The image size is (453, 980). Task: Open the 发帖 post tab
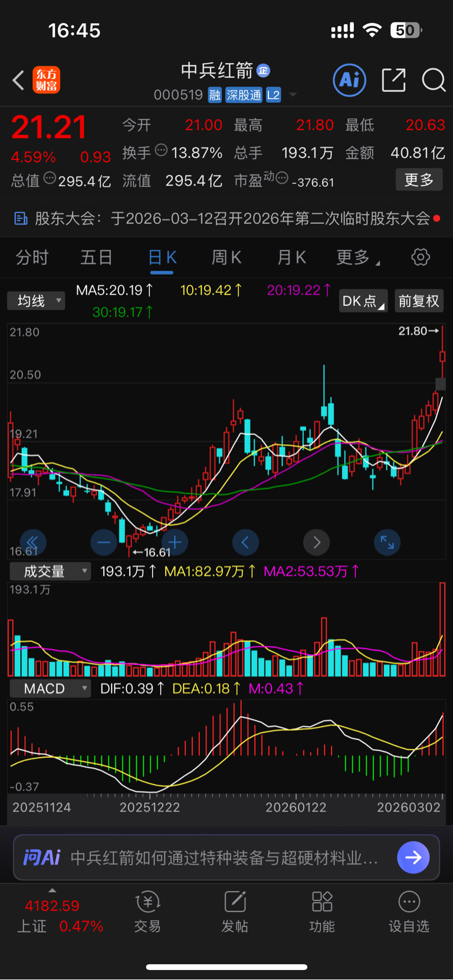pos(235,912)
